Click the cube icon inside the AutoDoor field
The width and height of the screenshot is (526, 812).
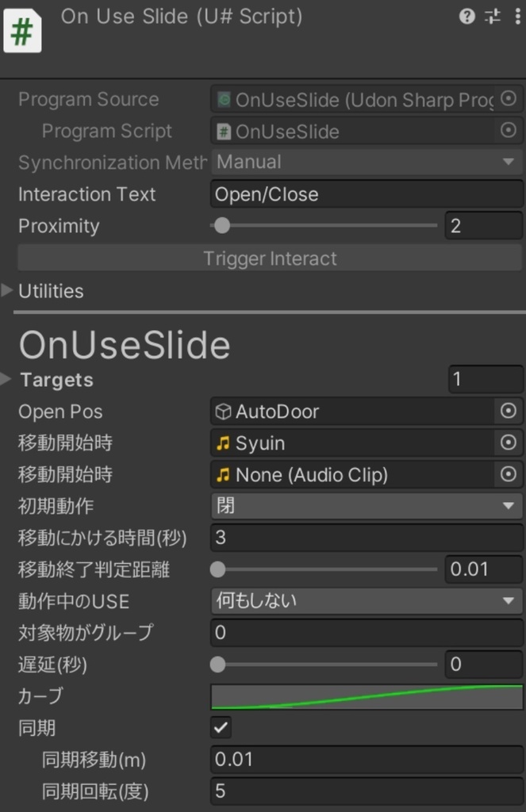[225, 411]
